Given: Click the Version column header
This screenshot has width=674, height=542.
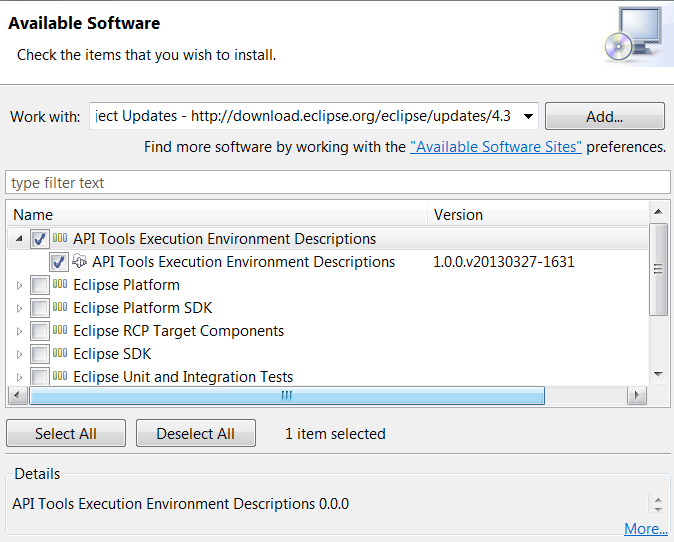Looking at the screenshot, I should click(537, 214).
